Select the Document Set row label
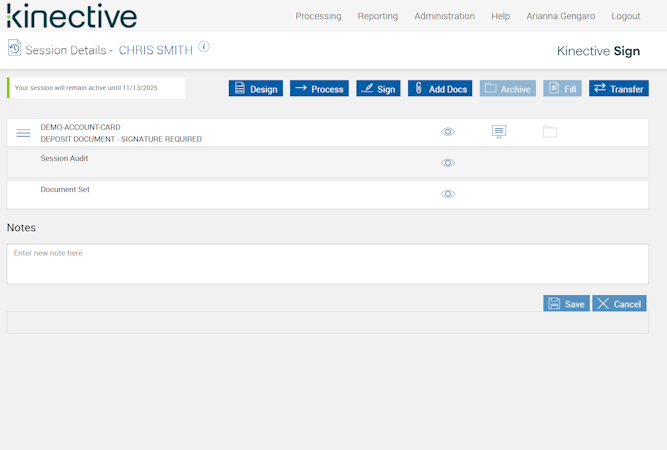The height and width of the screenshot is (450, 667). tap(65, 189)
